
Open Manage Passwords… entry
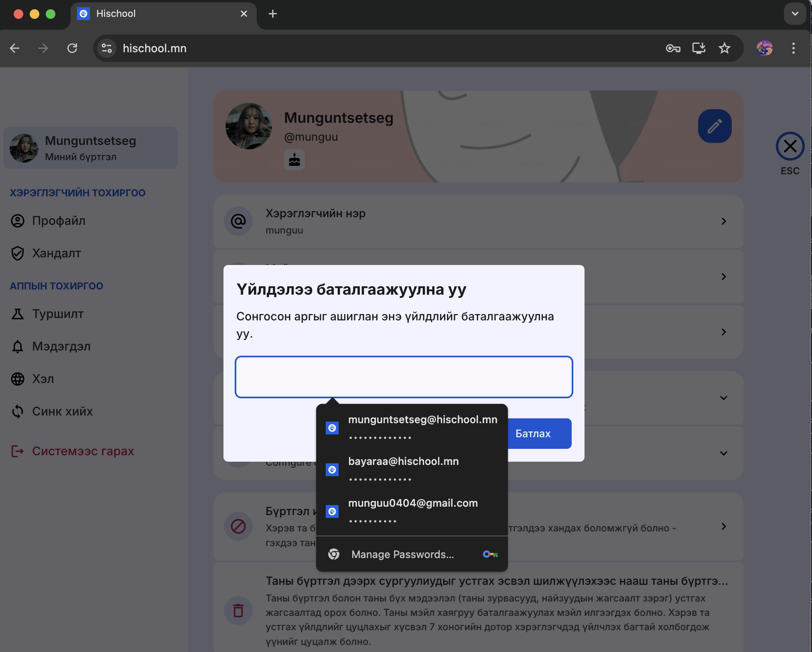403,554
